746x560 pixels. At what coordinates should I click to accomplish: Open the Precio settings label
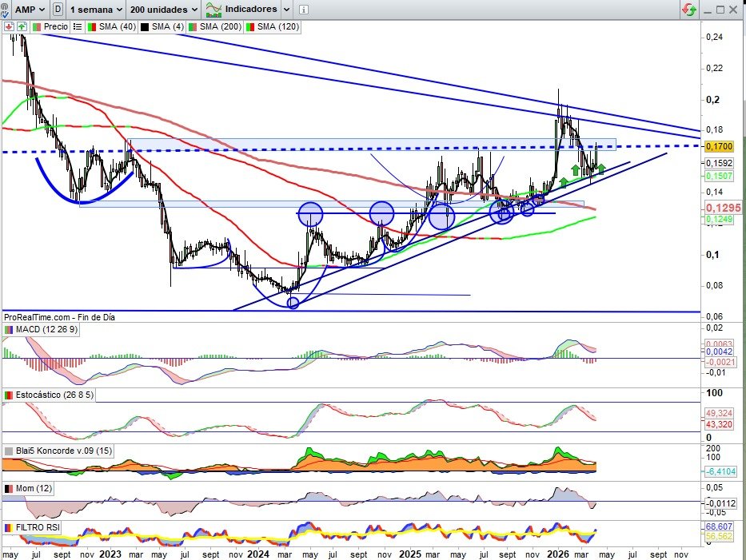click(x=56, y=26)
